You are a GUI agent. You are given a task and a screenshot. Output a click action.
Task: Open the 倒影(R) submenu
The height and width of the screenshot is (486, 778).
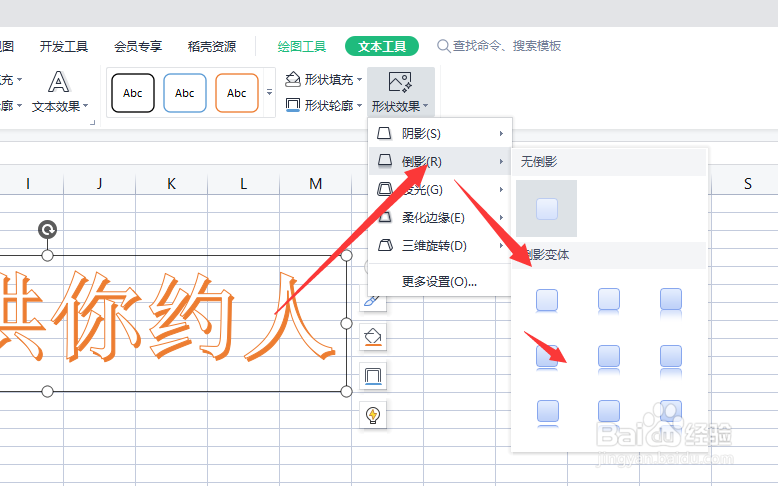(x=441, y=161)
